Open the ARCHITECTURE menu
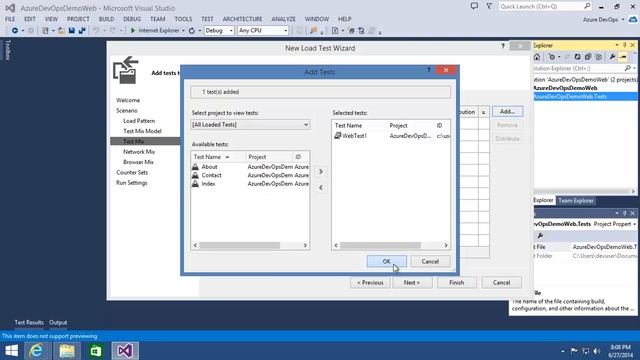Screen dimensions: 640x360 tap(242, 19)
